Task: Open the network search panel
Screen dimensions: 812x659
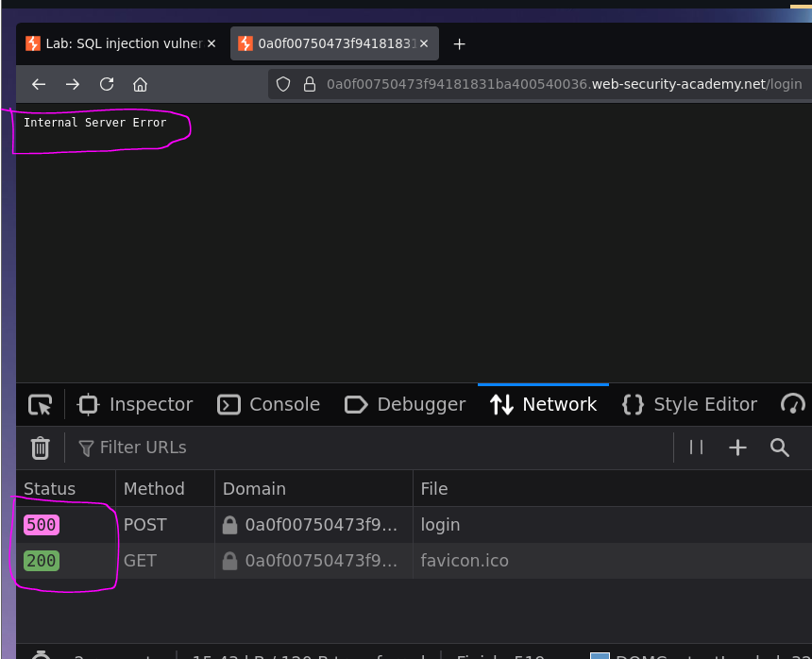Action: pos(779,448)
